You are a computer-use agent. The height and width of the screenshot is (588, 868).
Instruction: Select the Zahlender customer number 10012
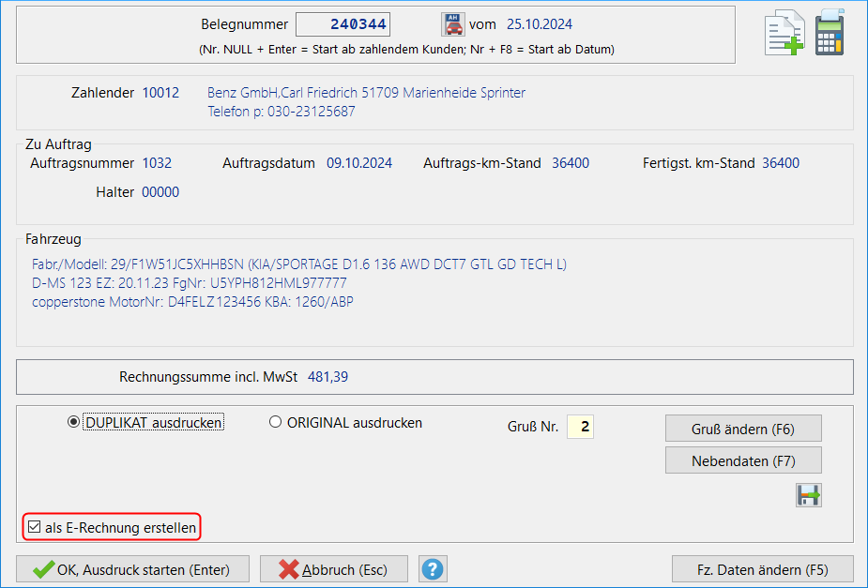[160, 93]
